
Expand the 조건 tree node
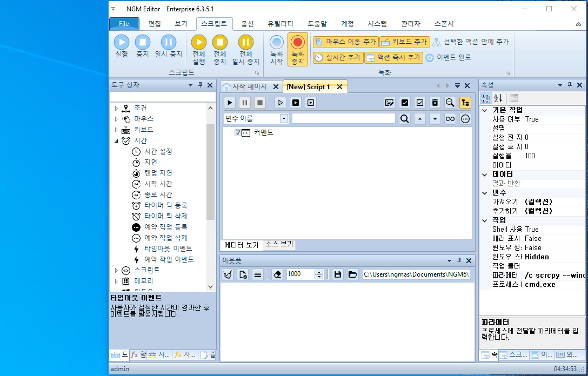[116, 109]
